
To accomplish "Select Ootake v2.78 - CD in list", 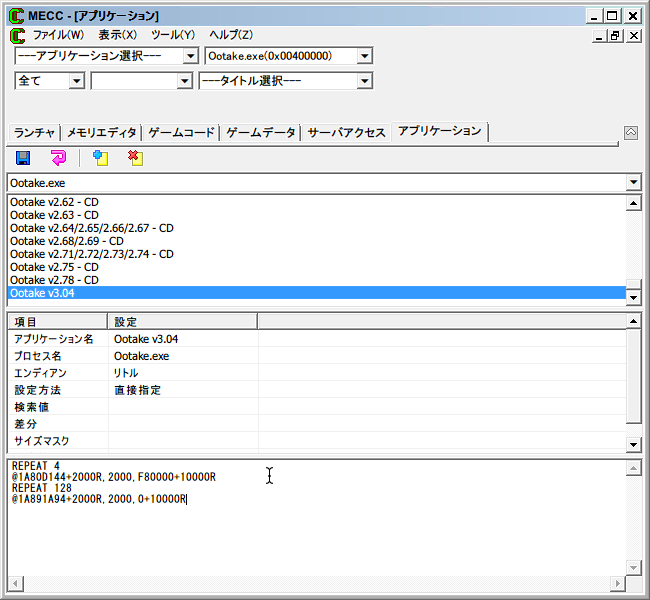I will [x=317, y=280].
